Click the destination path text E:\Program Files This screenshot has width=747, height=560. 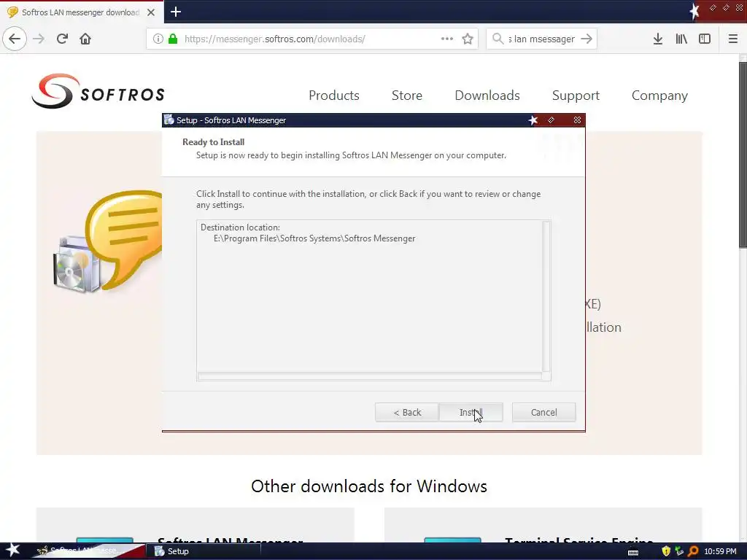[314, 238]
